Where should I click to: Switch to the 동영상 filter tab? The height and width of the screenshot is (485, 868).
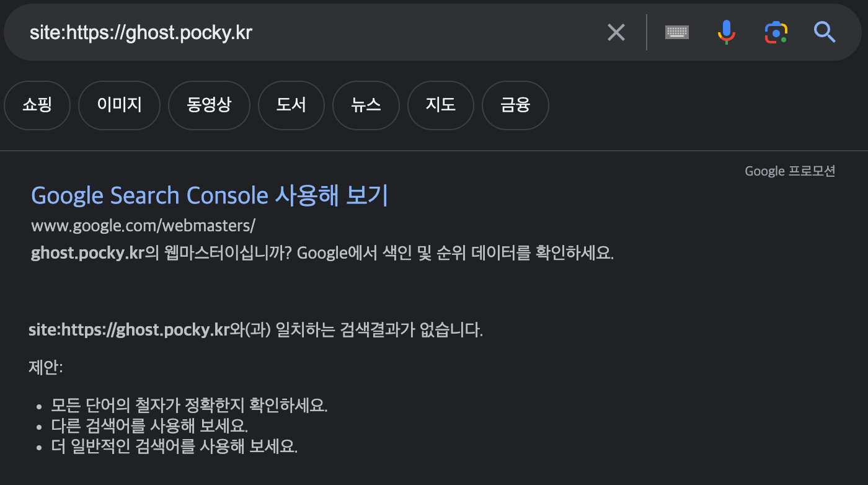[x=209, y=105]
